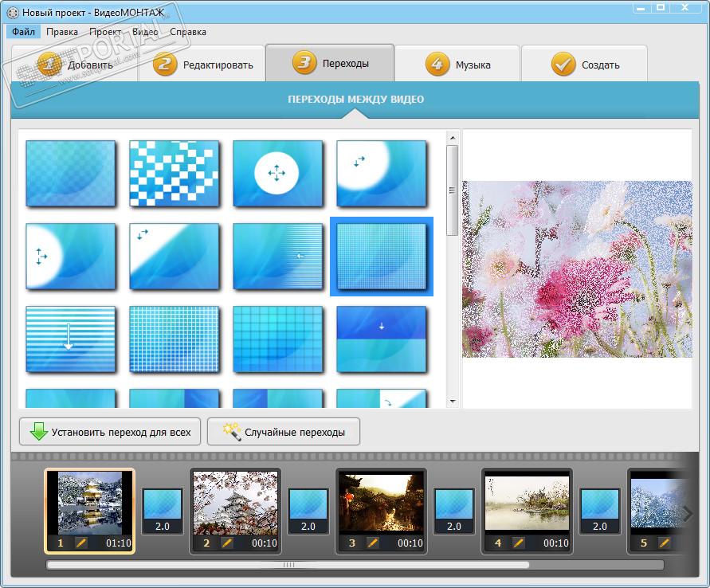Open the Справка menu
The image size is (710, 588).
pyautogui.click(x=188, y=32)
